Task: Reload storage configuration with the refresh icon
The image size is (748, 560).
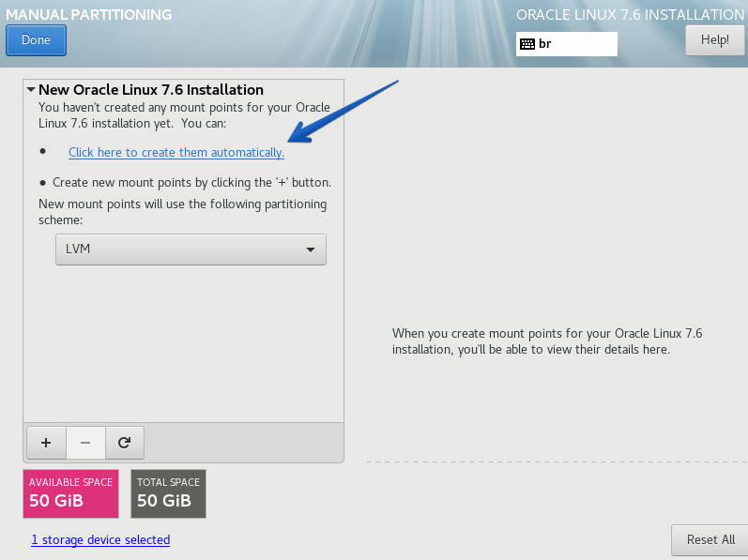Action: coord(124,441)
